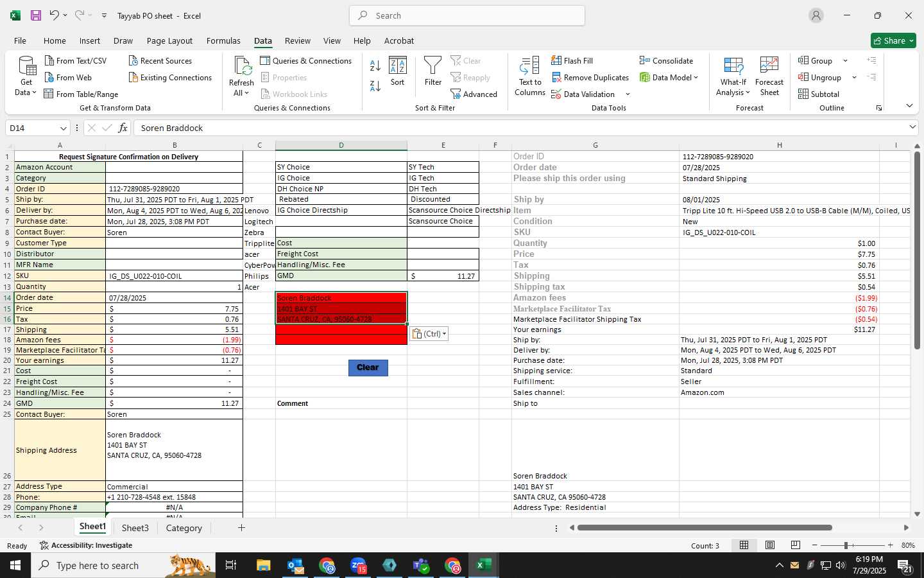Apply Flash Fill

coord(572,61)
